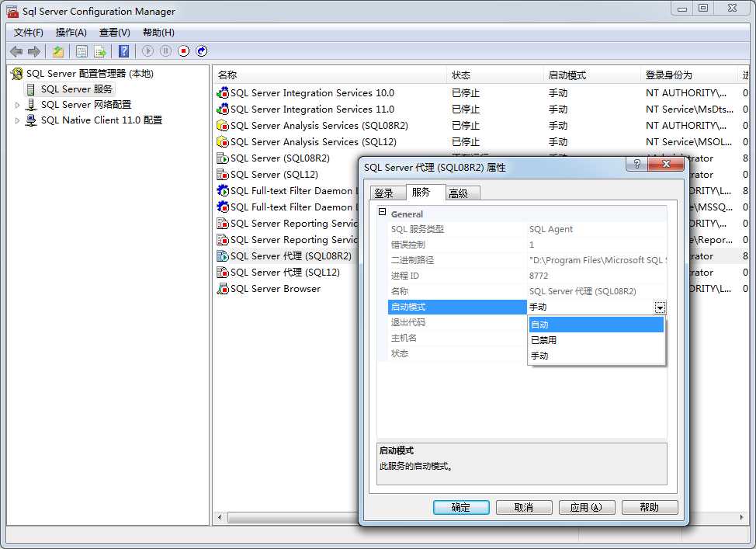Click the Export list toolbar icon

click(100, 51)
